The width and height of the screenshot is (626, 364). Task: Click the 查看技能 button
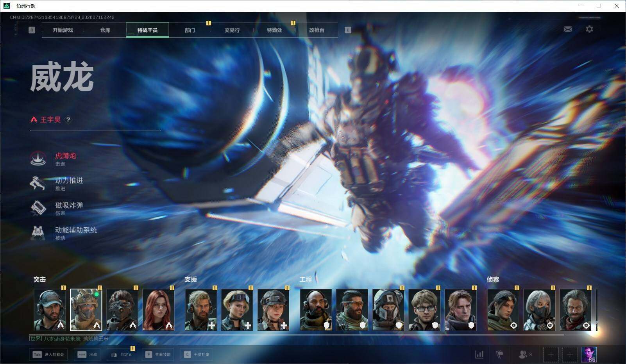tap(158, 355)
